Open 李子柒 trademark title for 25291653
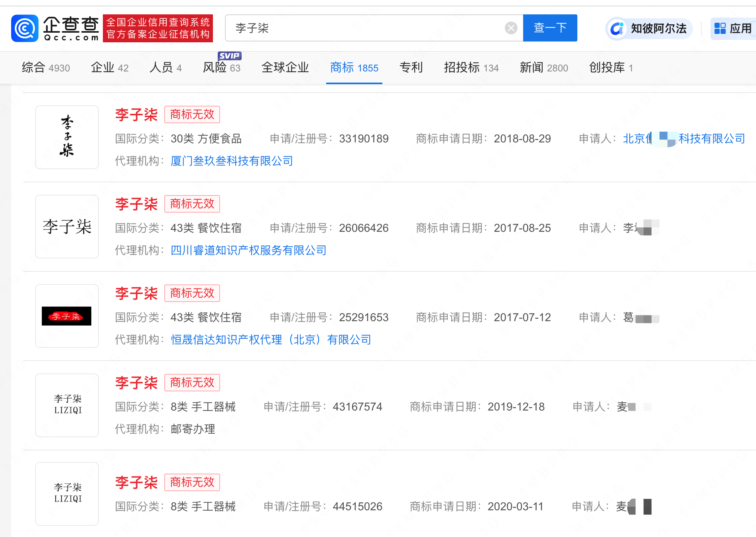756x537 pixels. [136, 294]
